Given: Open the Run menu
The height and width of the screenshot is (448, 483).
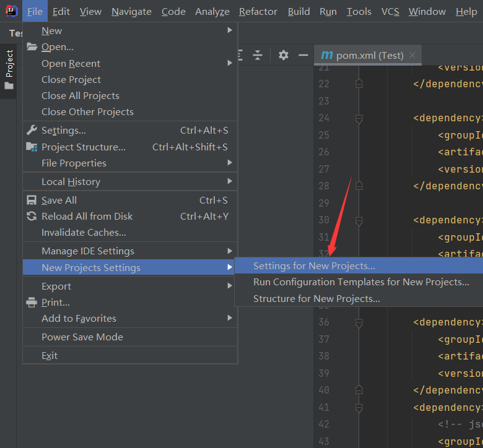Looking at the screenshot, I should pyautogui.click(x=328, y=11).
